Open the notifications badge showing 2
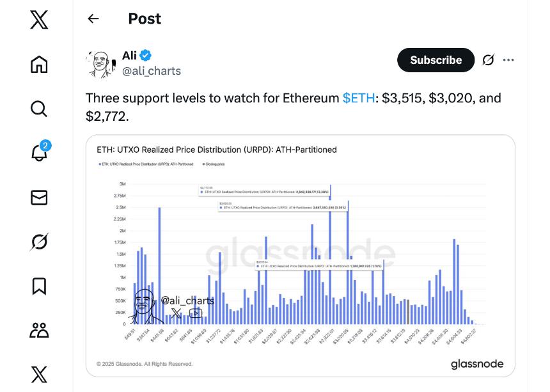 [45, 146]
